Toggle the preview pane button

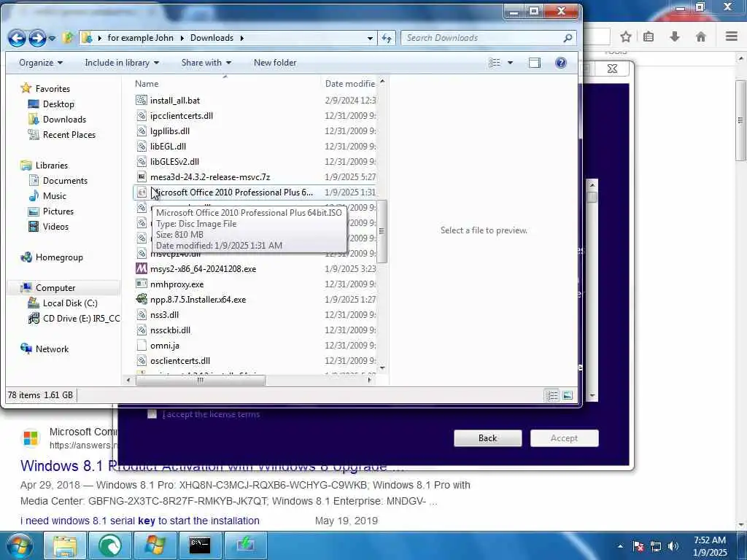pyautogui.click(x=535, y=63)
